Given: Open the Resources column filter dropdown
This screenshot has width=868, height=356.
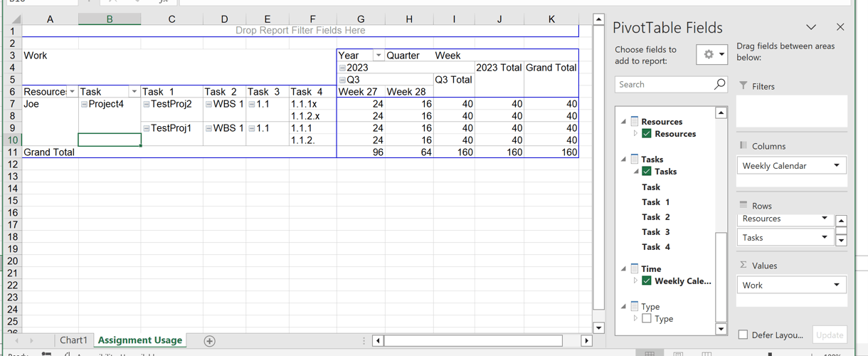Looking at the screenshot, I should (x=72, y=92).
